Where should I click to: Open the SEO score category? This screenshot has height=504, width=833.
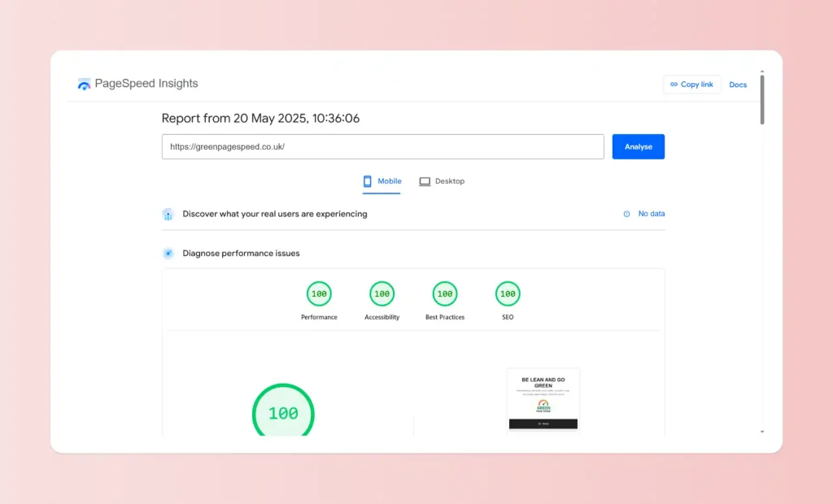[x=507, y=294]
